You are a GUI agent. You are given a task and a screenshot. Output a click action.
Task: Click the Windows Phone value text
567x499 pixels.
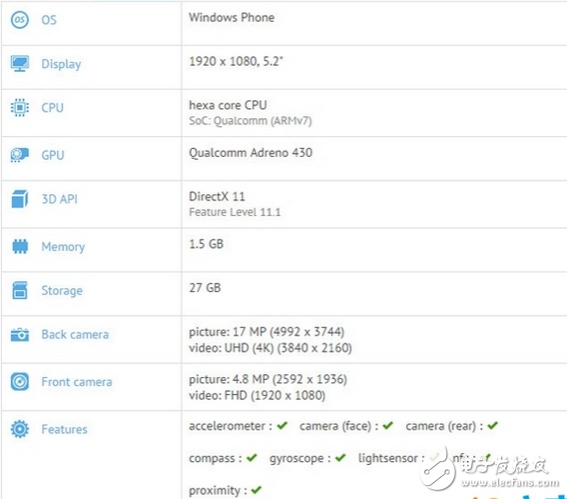(232, 17)
